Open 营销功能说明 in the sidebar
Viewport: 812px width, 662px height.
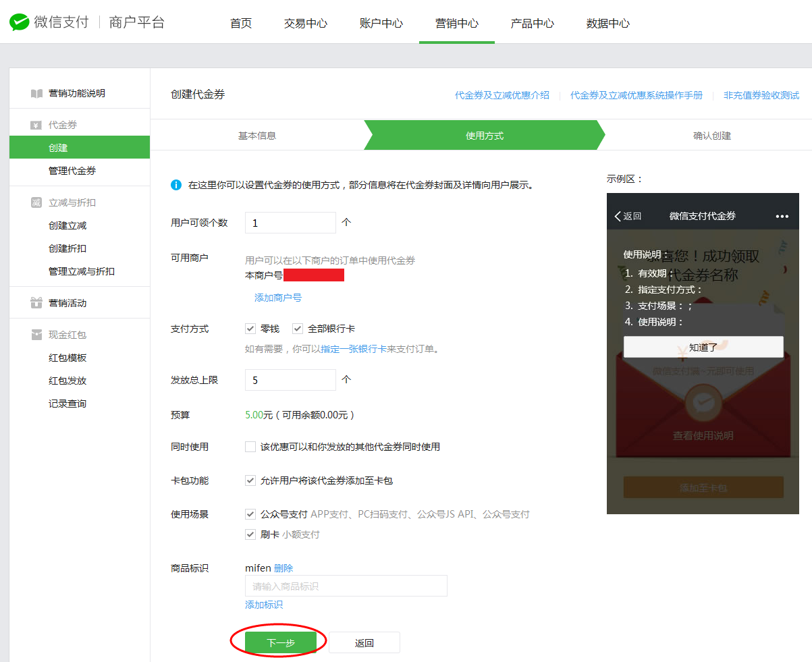click(x=77, y=93)
